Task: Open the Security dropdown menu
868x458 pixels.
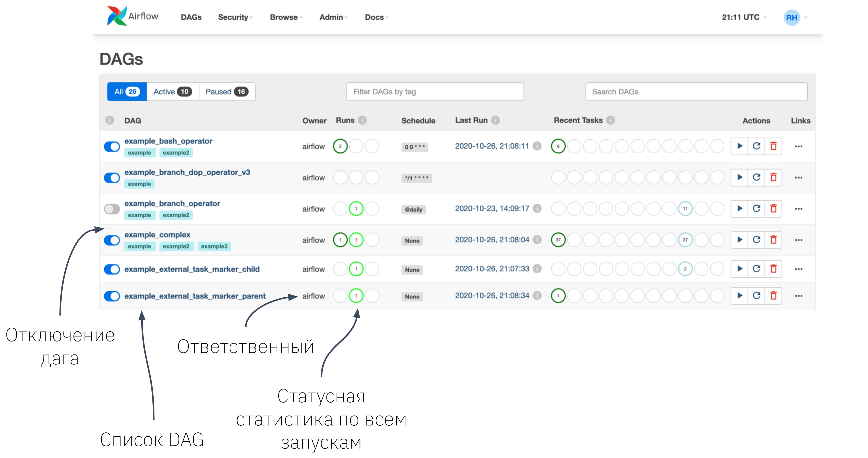Action: pyautogui.click(x=235, y=17)
